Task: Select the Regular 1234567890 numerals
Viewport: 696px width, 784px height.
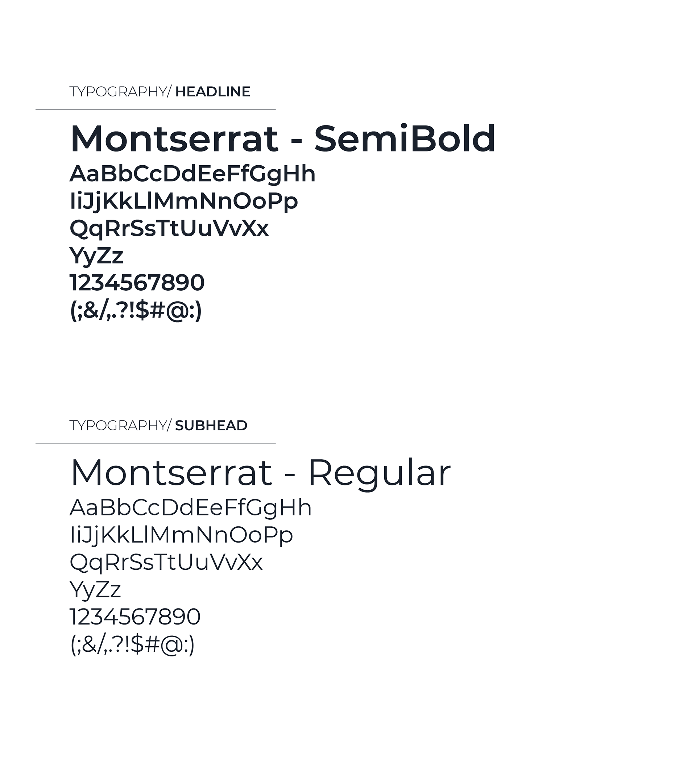Action: 135,617
